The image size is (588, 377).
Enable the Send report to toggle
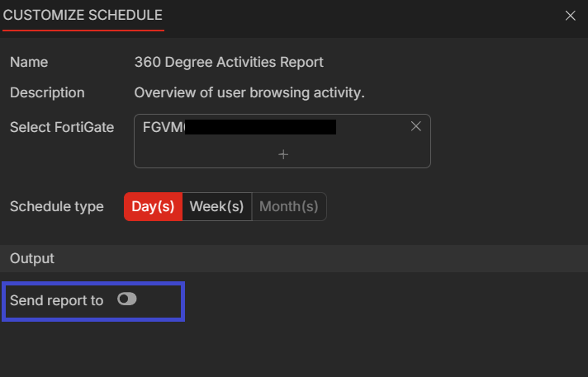126,299
